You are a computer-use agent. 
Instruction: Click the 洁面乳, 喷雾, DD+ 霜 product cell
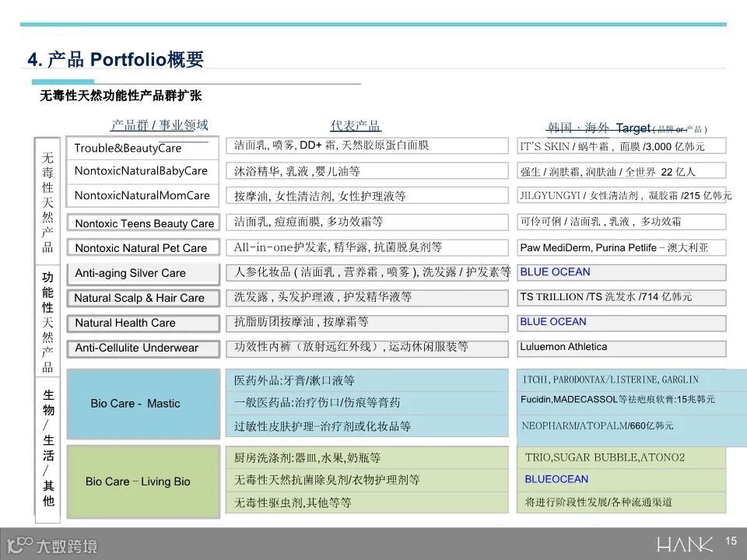pyautogui.click(x=366, y=145)
